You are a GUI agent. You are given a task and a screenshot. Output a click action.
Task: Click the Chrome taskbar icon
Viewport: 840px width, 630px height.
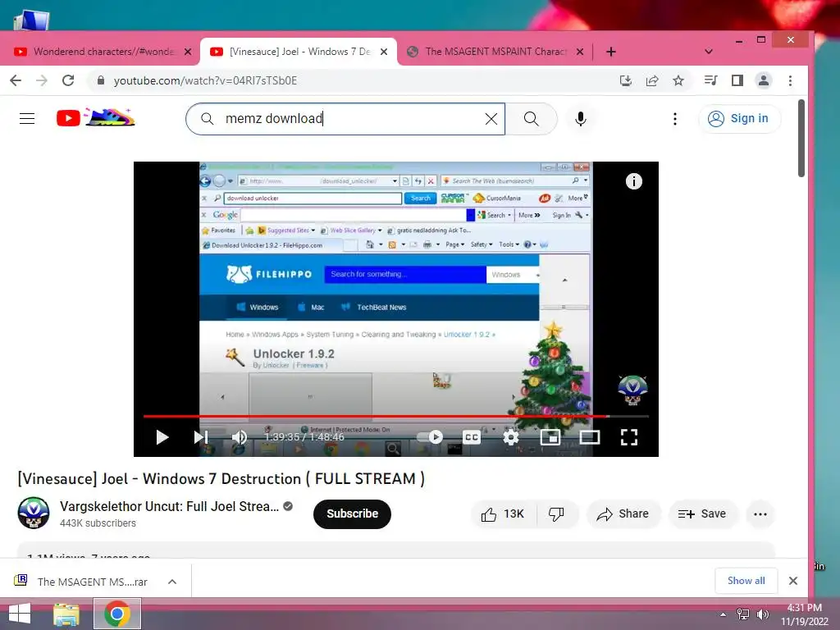coord(117,614)
